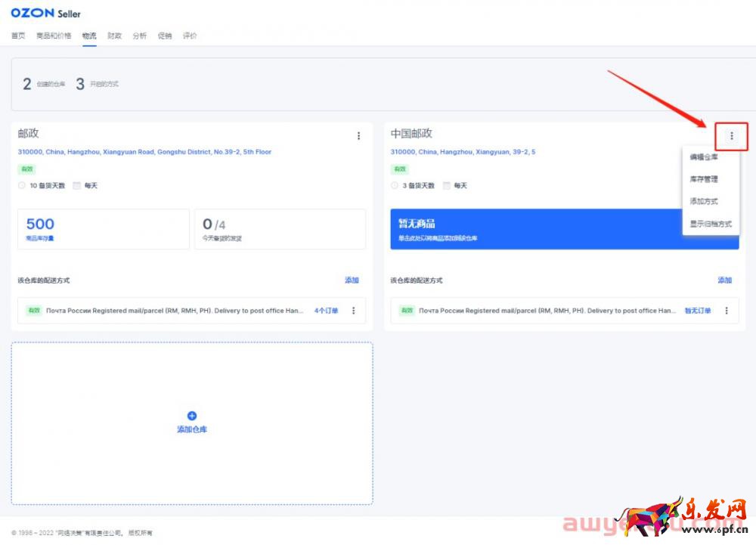Choose 显示归档方式 in the dropdown menu
Viewport: 756px width, 545px height.
point(711,224)
